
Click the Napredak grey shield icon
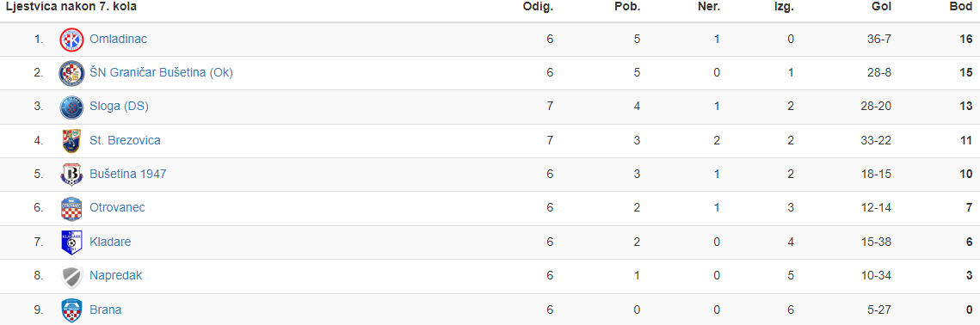click(71, 276)
